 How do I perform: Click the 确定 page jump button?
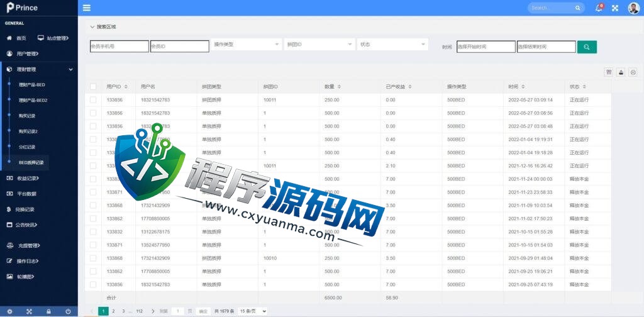(203, 312)
